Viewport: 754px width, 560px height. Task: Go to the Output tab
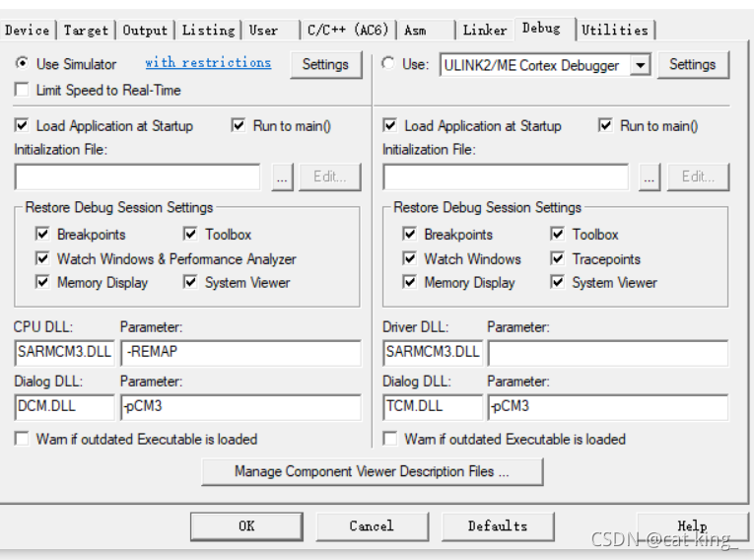coord(145,31)
